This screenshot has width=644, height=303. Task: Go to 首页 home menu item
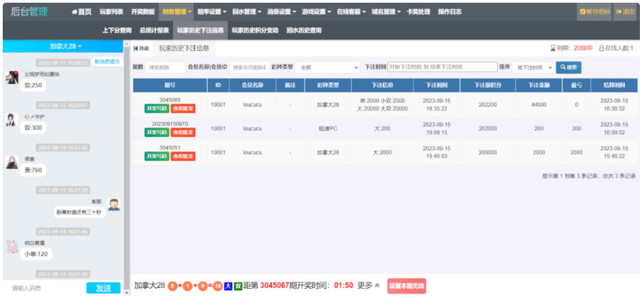tap(82, 12)
